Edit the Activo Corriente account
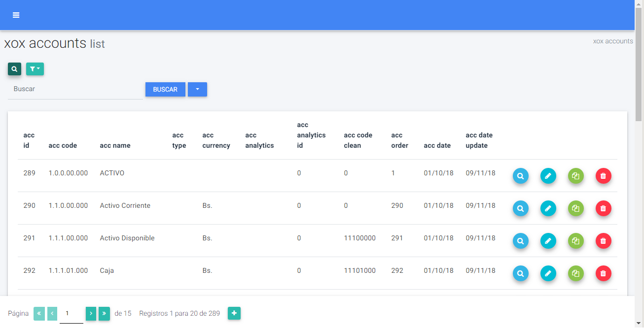Image resolution: width=644 pixels, height=329 pixels. point(548,208)
